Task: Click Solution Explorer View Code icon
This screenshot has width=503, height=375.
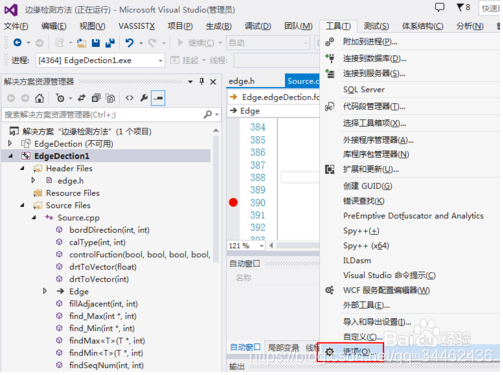Action: (129, 98)
